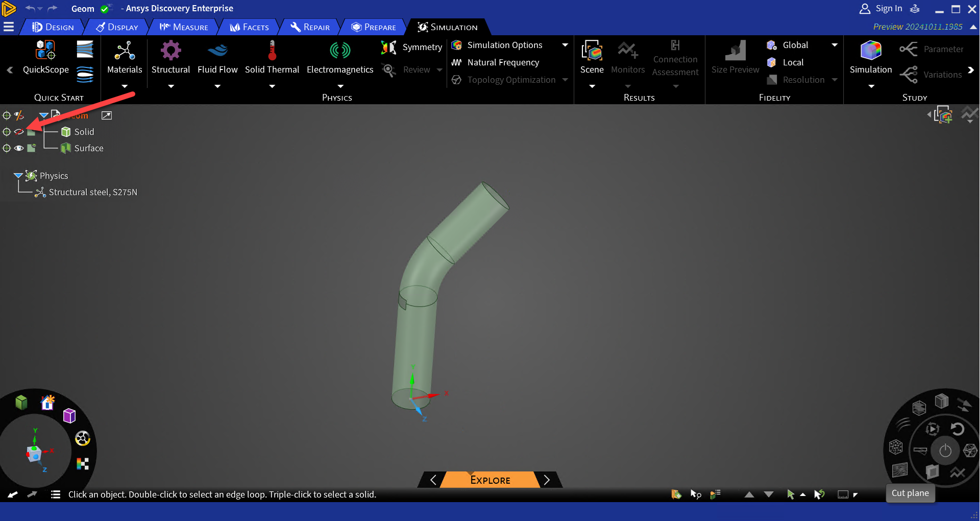Click the Structural steel material node icon
This screenshot has height=521, width=980.
[40, 192]
